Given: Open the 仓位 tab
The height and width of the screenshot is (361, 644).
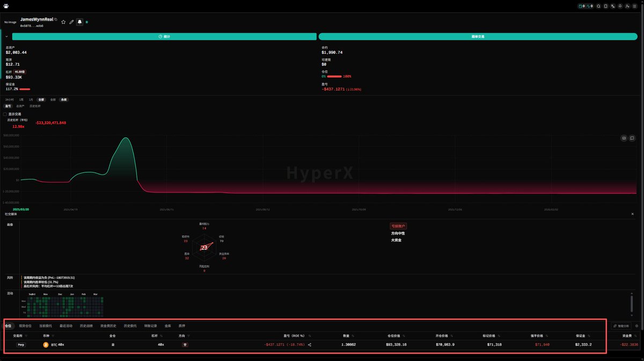Looking at the screenshot, I should tap(8, 326).
